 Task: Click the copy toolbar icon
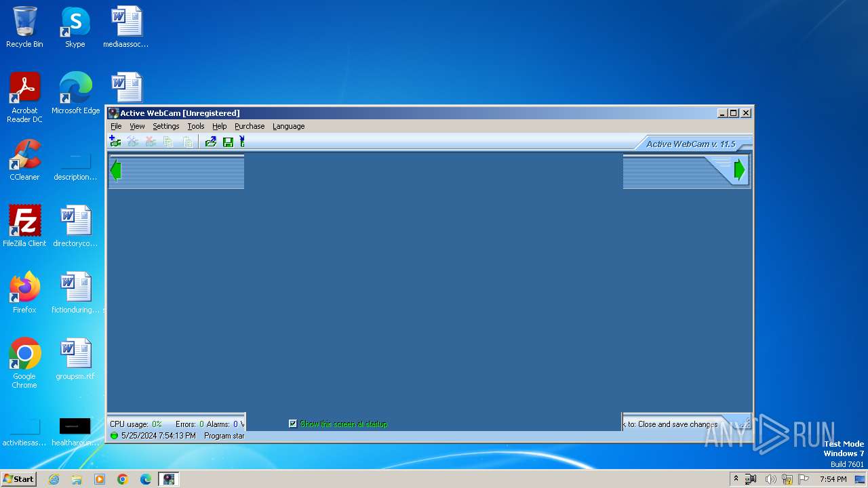tap(168, 142)
